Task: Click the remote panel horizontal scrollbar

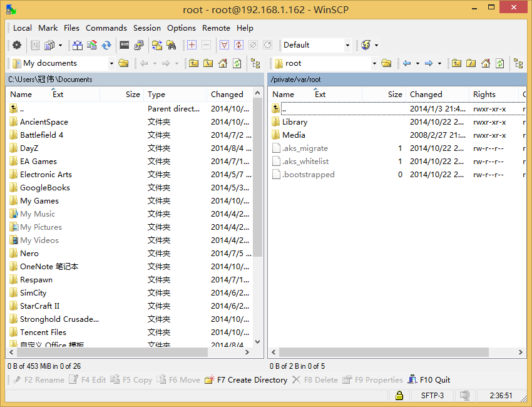Action: pyautogui.click(x=384, y=353)
